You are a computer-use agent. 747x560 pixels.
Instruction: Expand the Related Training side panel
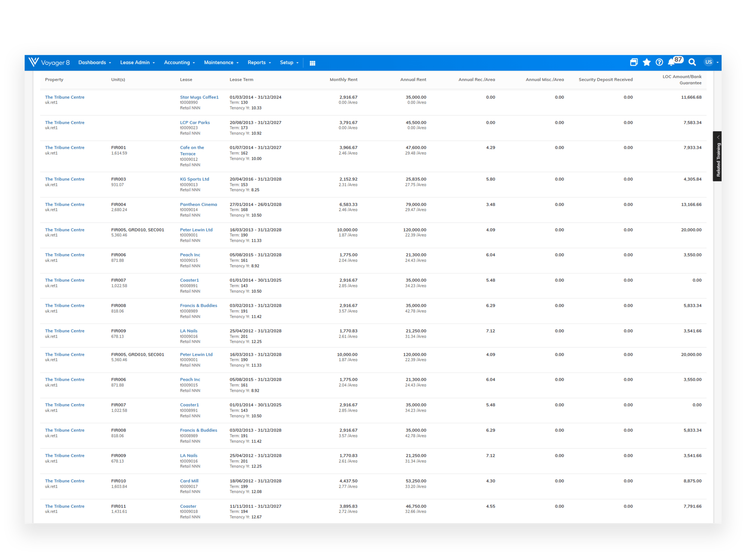click(717, 156)
